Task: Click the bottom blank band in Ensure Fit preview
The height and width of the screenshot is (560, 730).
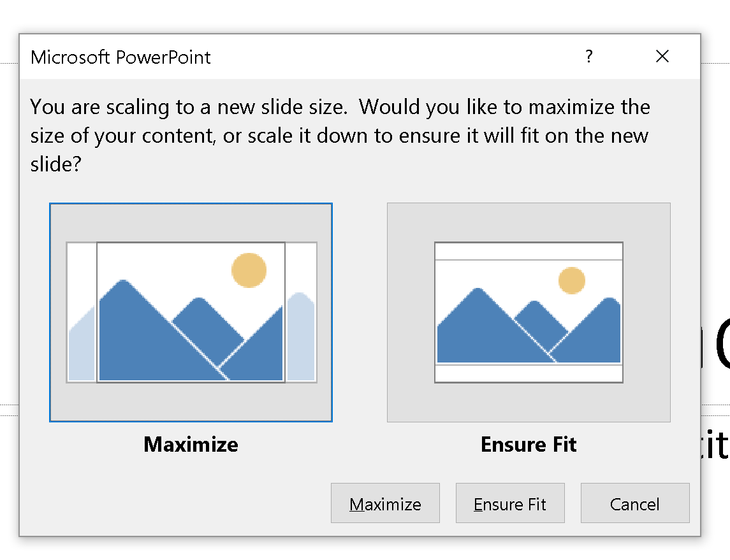Action: [529, 373]
